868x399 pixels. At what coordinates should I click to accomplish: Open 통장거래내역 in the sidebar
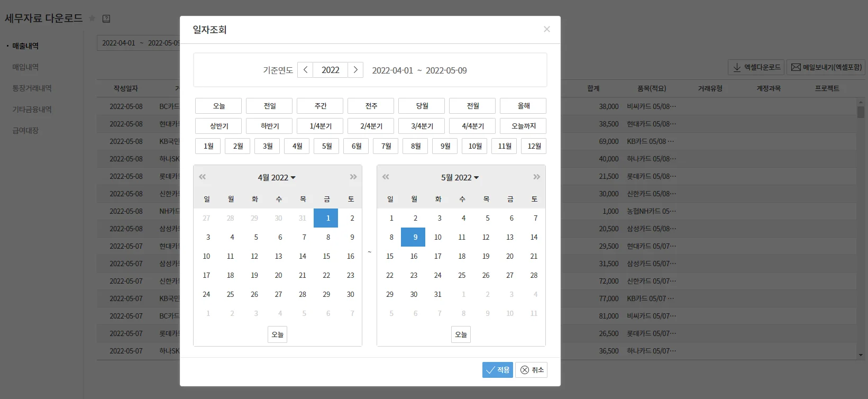click(32, 88)
